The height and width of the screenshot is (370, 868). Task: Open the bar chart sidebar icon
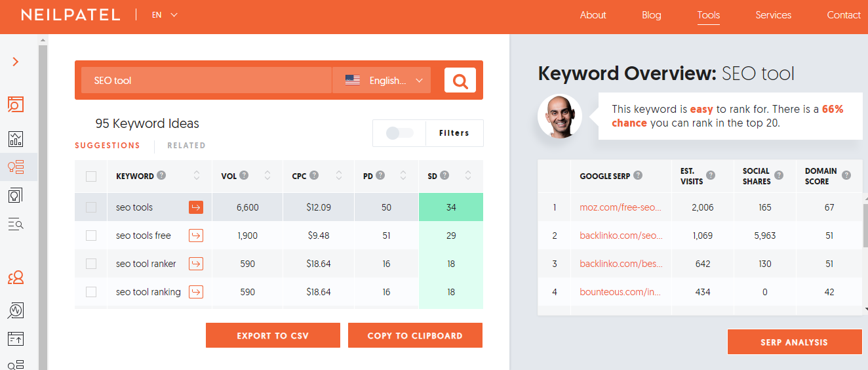click(16, 139)
